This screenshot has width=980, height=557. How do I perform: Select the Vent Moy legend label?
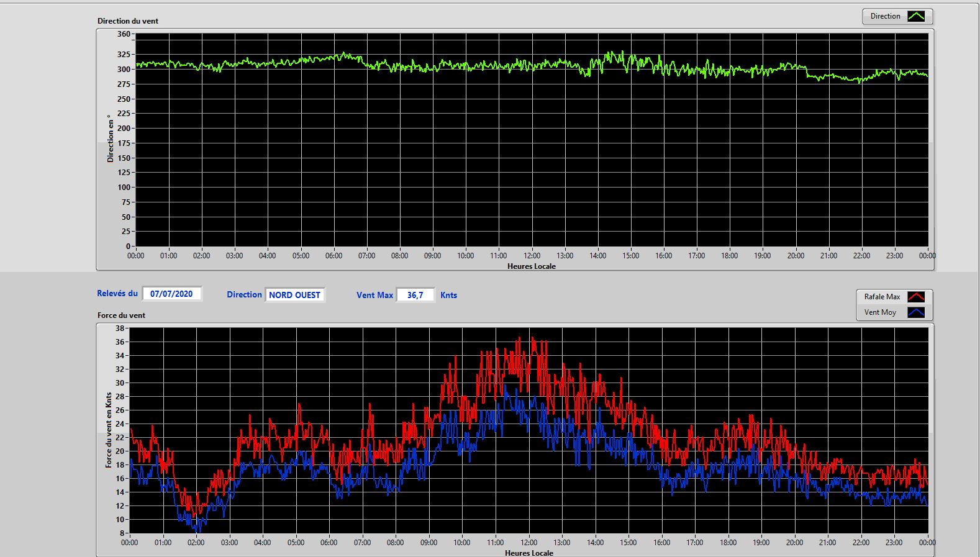pyautogui.click(x=880, y=312)
